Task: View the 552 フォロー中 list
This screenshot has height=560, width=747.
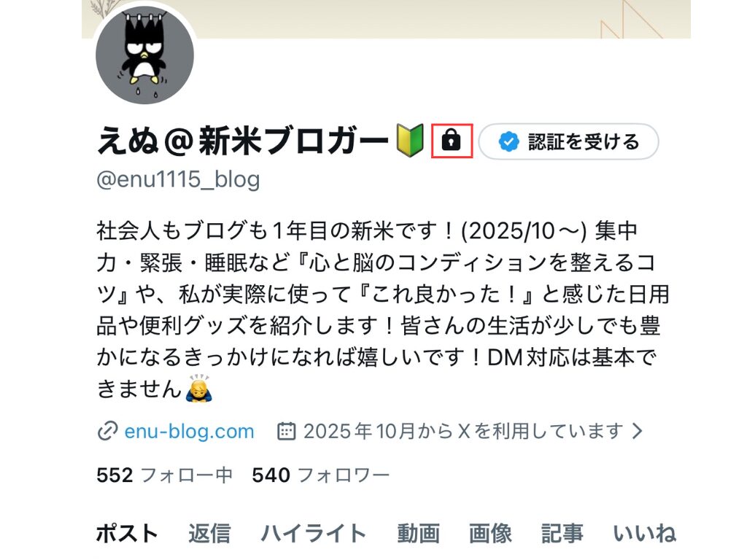Action: tap(164, 475)
